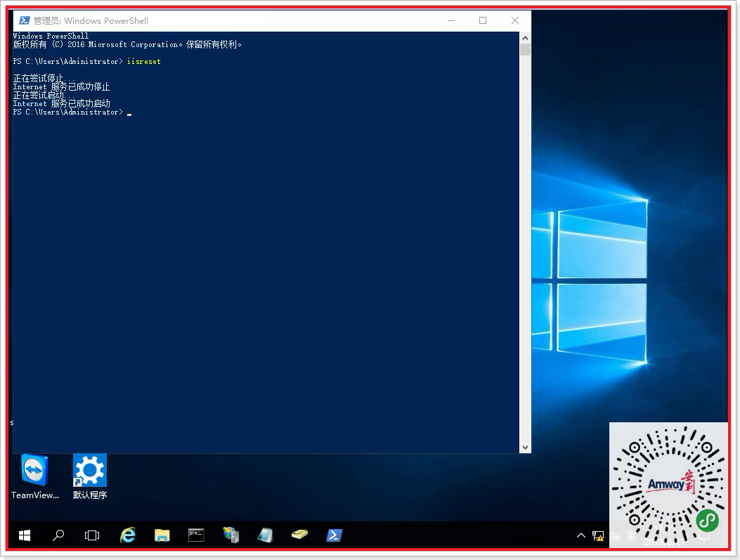Select the TeamViewer desktop shortcut
This screenshot has height=560, width=740.
pos(35,476)
